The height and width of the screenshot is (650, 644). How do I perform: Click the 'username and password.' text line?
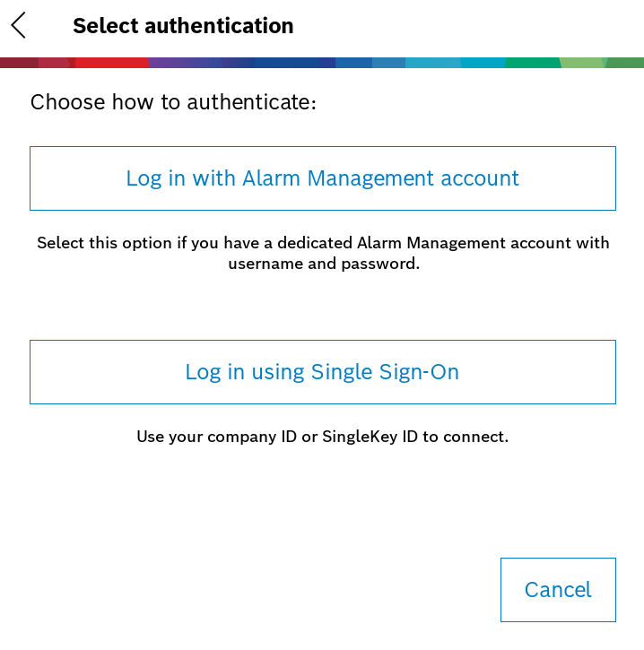[323, 265]
